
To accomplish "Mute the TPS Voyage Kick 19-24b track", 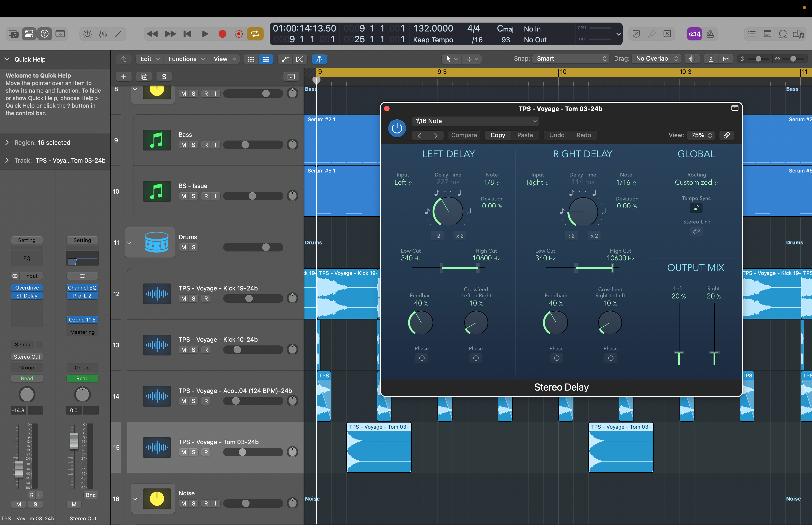I will pyautogui.click(x=184, y=298).
